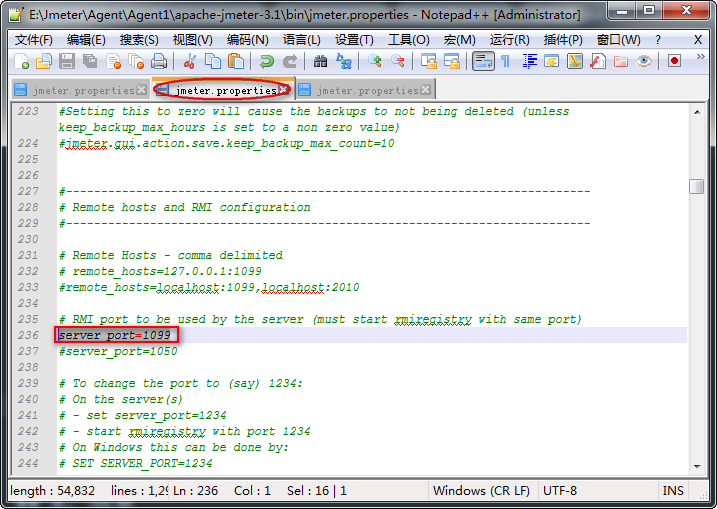The width and height of the screenshot is (717, 509).
Task: Undo the last edit with the green arrow icon
Action: click(x=267, y=61)
